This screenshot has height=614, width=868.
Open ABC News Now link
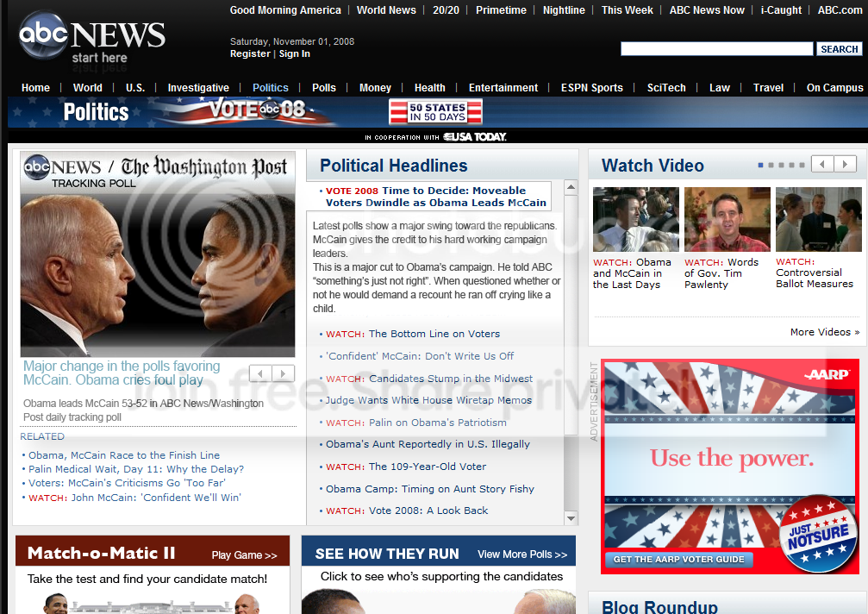[707, 10]
